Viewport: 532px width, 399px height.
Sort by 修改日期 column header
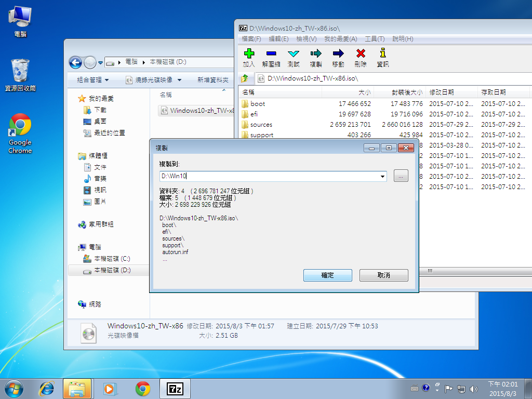(x=451, y=92)
